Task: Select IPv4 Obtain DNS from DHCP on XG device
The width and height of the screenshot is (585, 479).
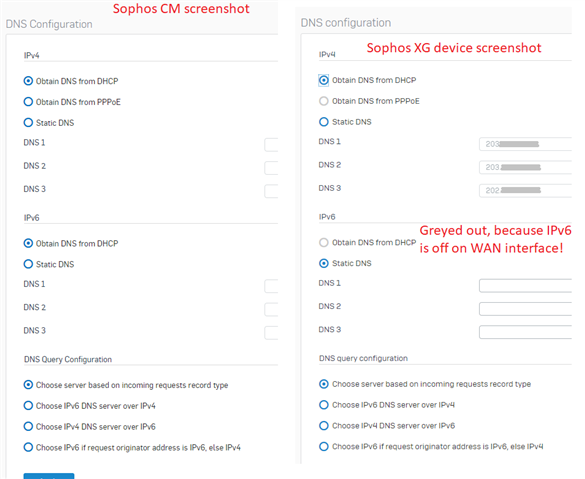Action: click(324, 80)
